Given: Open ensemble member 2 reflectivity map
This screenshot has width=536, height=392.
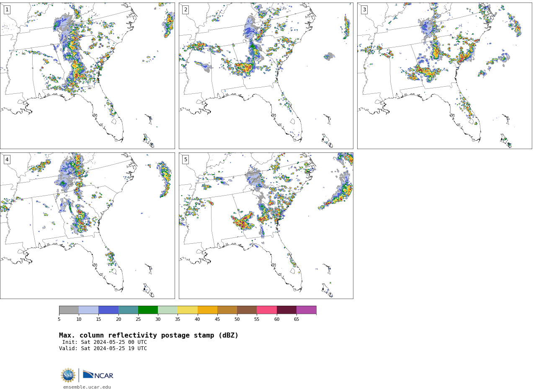Looking at the screenshot, I should 266,76.
